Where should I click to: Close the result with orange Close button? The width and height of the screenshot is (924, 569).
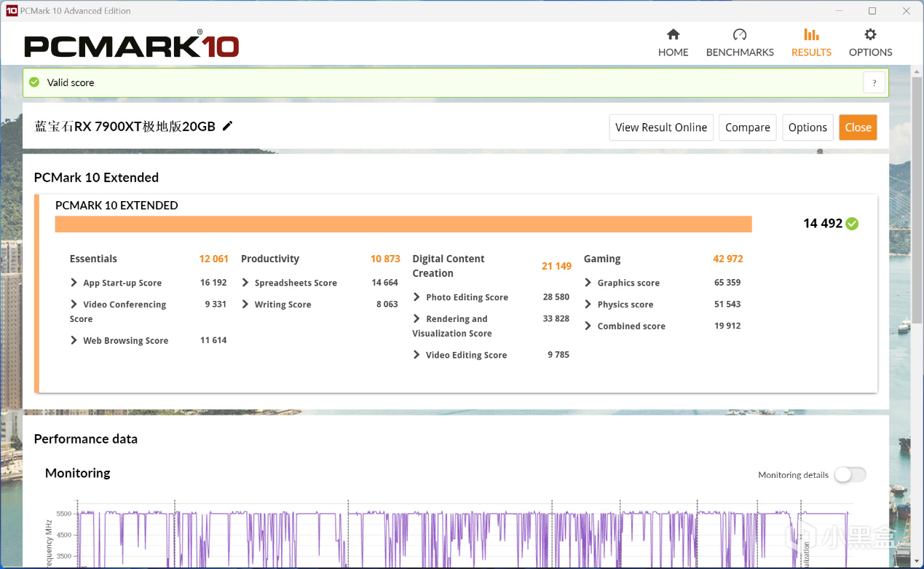pyautogui.click(x=858, y=127)
